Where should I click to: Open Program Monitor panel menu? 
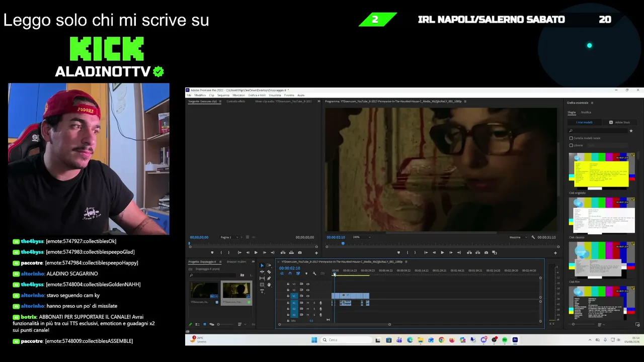point(465,102)
